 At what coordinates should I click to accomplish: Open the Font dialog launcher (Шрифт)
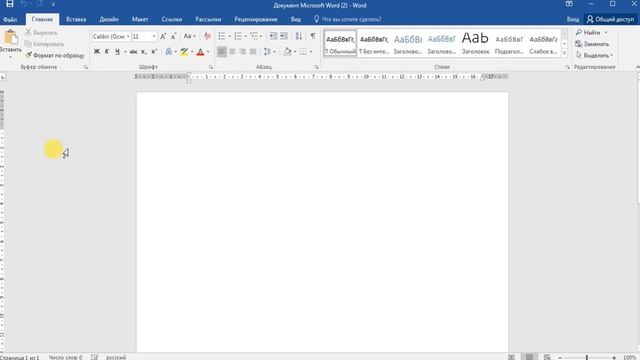[211, 67]
